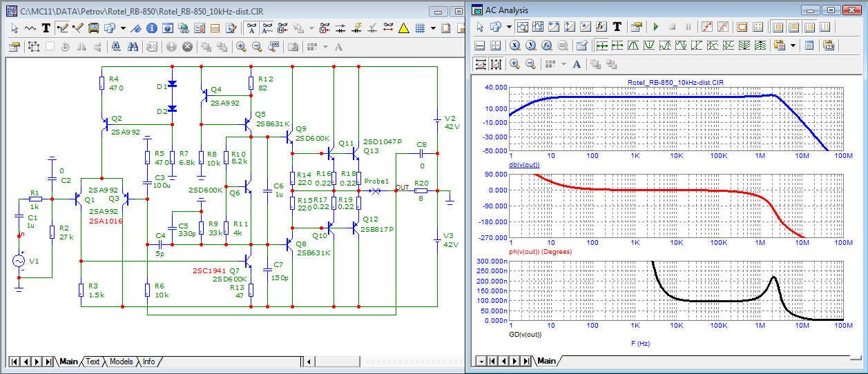Click the db(v(out)) plot label

(x=525, y=166)
